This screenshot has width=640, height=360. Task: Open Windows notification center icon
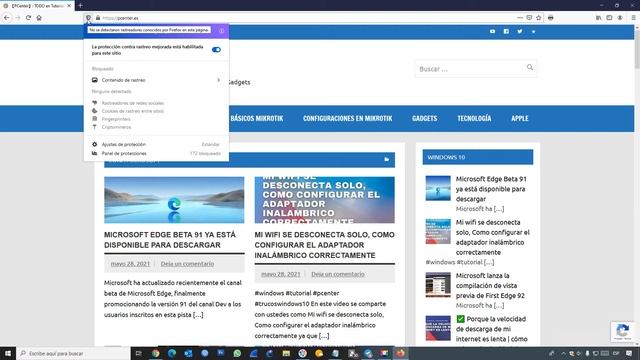(629, 353)
